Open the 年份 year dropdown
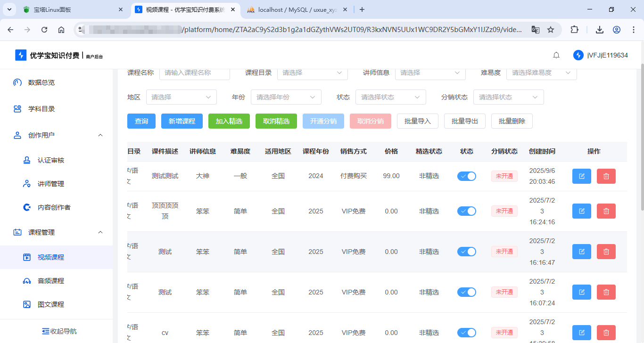Screen dimensions: 644x343 click(x=286, y=97)
